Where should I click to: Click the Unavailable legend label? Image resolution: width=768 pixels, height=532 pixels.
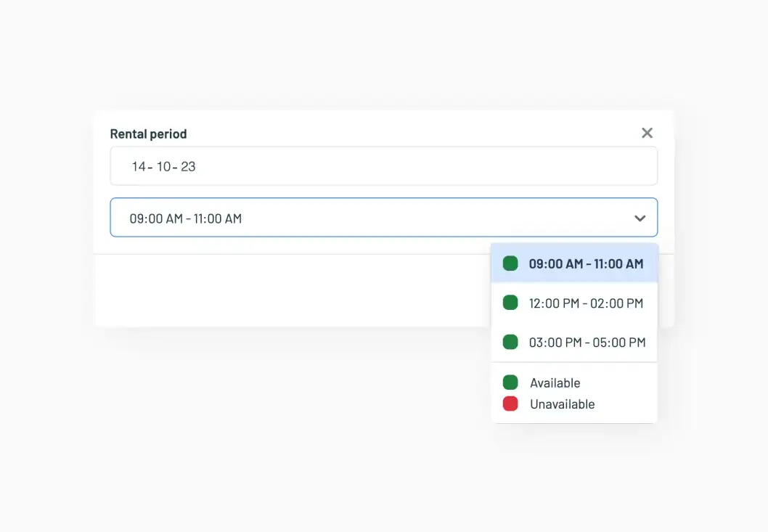(563, 404)
